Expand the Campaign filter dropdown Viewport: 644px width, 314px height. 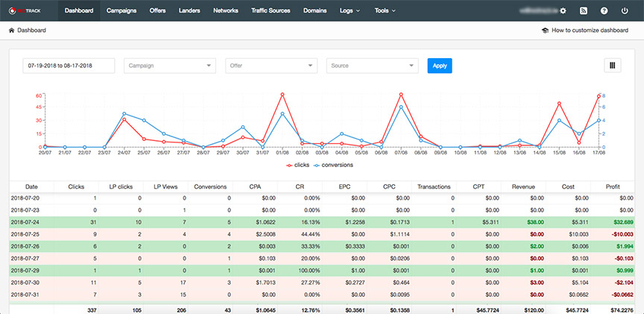pos(170,66)
